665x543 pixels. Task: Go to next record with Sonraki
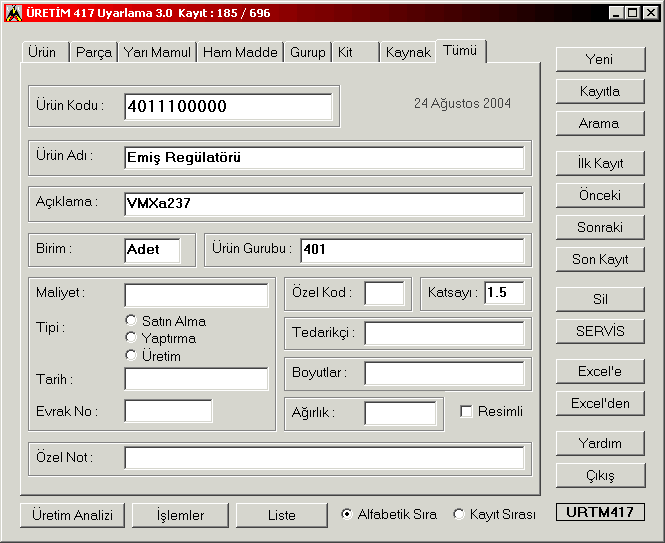[600, 227]
